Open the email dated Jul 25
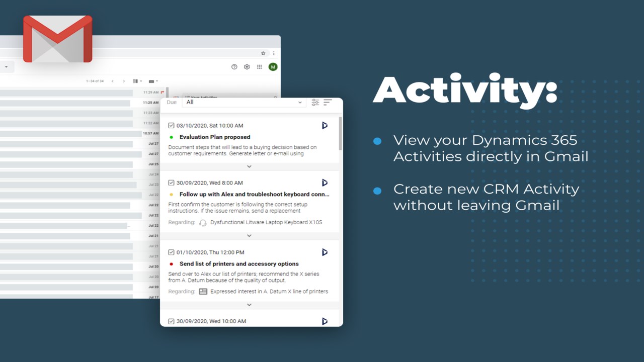Screen dimensions: 644x362 pyautogui.click(x=80, y=164)
